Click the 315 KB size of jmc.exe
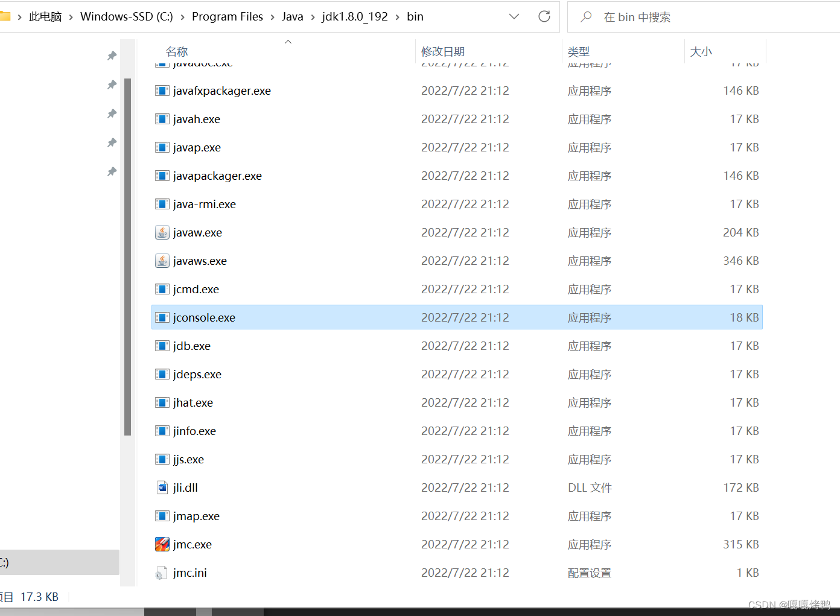Viewport: 840px width, 616px height. point(741,544)
